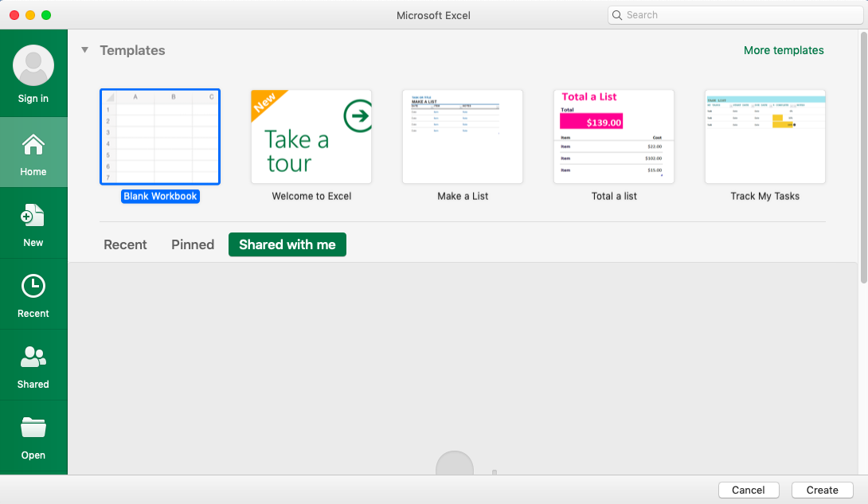
Task: Click the Cancel button
Action: (749, 490)
